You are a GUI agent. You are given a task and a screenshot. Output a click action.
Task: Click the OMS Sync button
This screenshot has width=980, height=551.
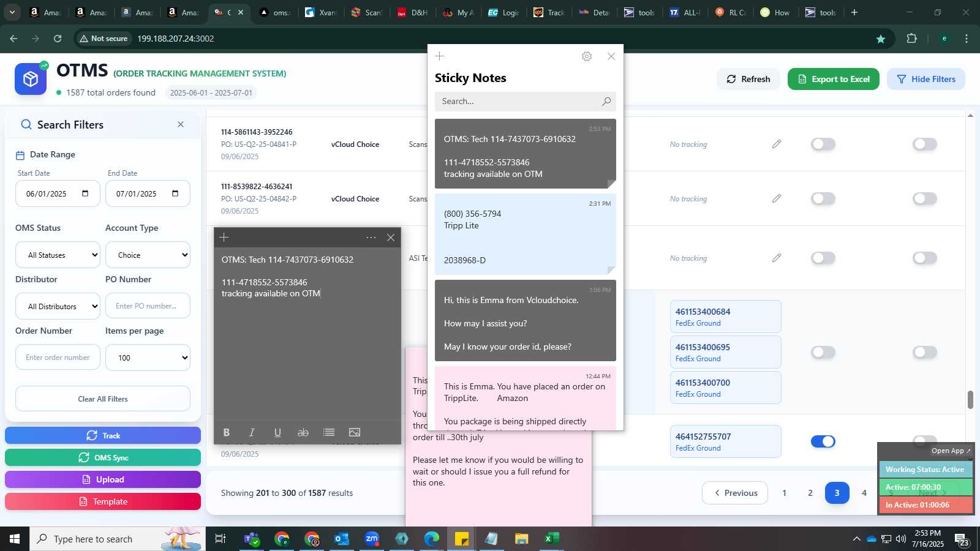103,457
